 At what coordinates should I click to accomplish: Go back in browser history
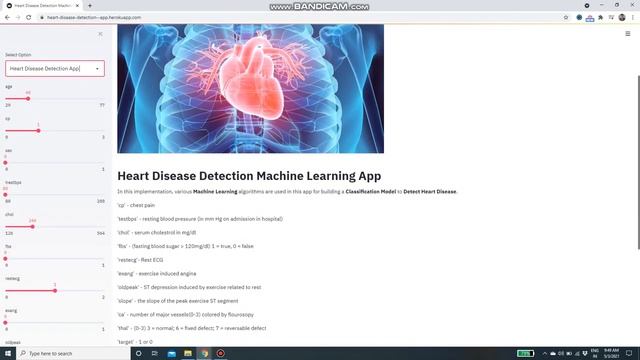(x=7, y=18)
